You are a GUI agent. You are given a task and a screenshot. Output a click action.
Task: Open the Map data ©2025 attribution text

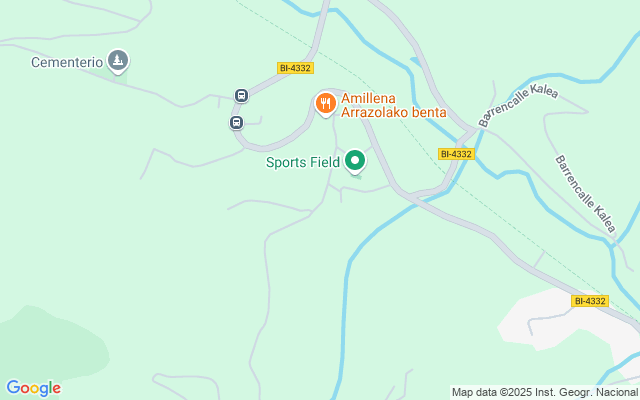point(545,393)
